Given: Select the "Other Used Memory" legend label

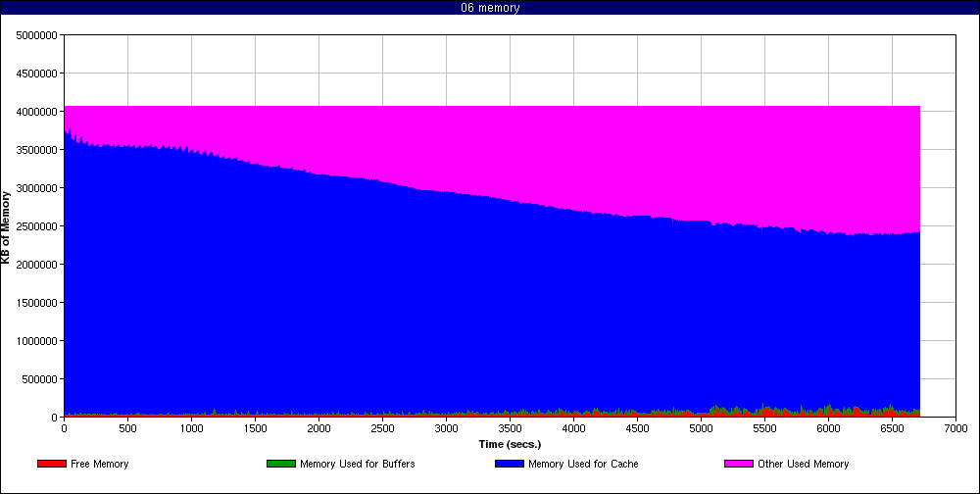Looking at the screenshot, I should (804, 464).
